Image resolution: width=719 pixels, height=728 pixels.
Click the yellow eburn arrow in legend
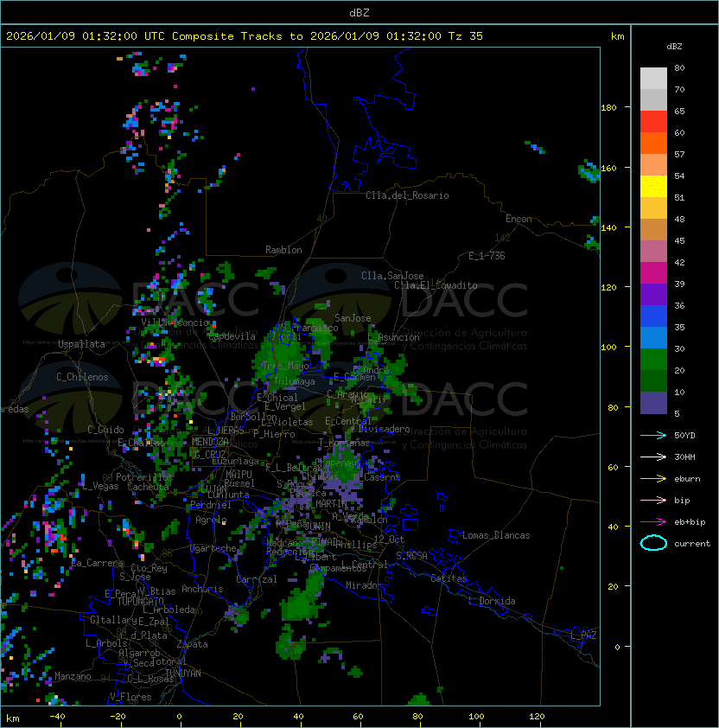click(653, 479)
